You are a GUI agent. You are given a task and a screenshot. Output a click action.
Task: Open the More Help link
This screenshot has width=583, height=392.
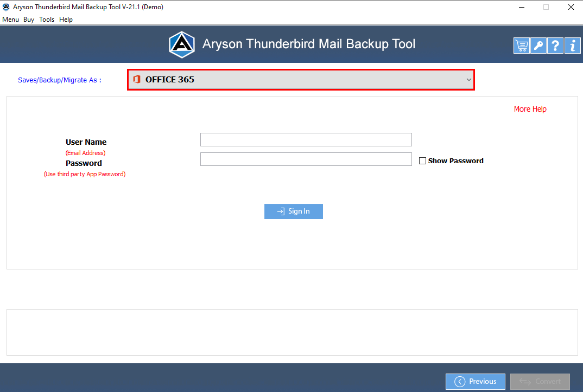click(530, 109)
